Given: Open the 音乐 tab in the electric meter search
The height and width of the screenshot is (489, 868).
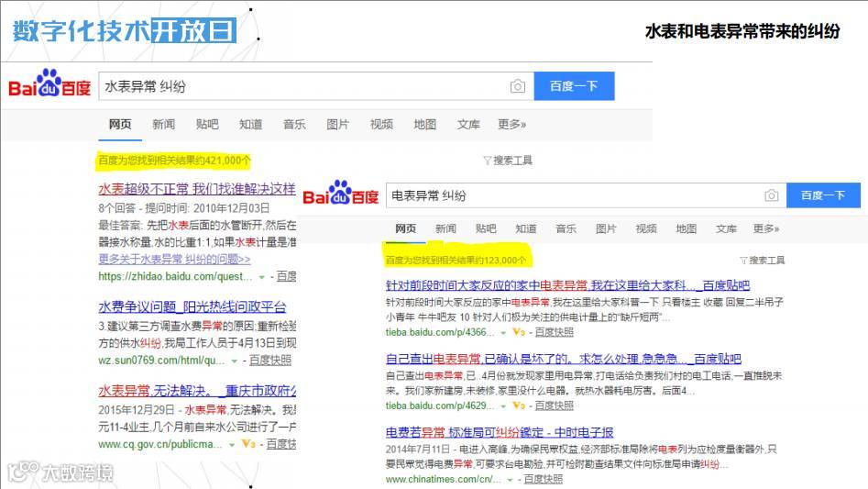Looking at the screenshot, I should point(566,228).
